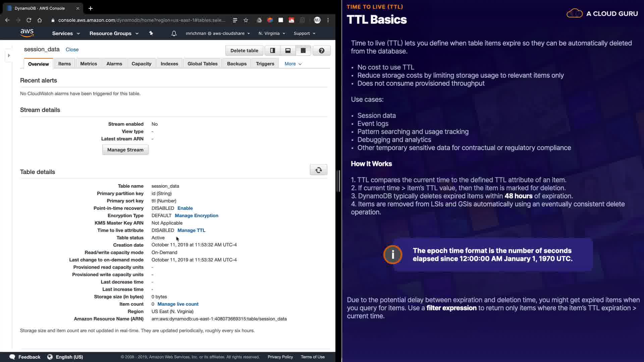Open the N. Virginia region dropdown
Screen dimensions: 644x362
click(x=272, y=34)
